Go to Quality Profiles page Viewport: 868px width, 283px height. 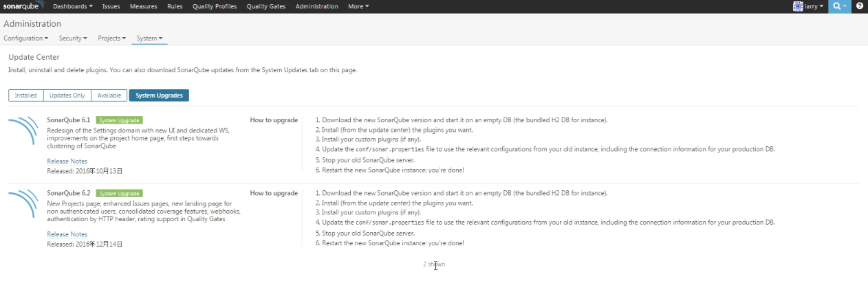click(215, 6)
